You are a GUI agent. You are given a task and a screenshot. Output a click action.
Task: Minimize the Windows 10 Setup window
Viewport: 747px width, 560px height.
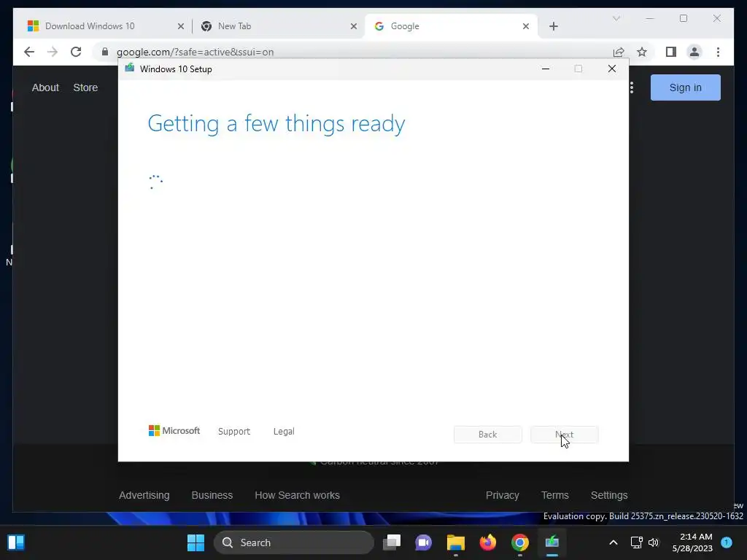click(x=546, y=69)
